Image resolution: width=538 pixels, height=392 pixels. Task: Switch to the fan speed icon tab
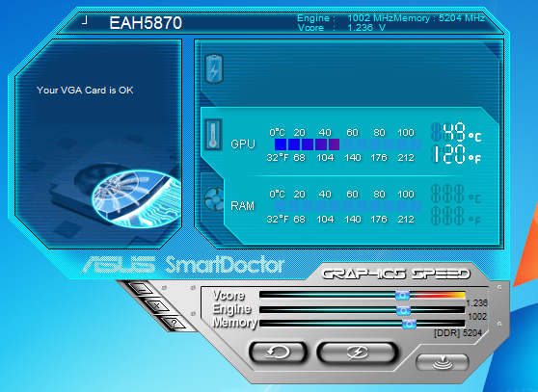pyautogui.click(x=213, y=199)
